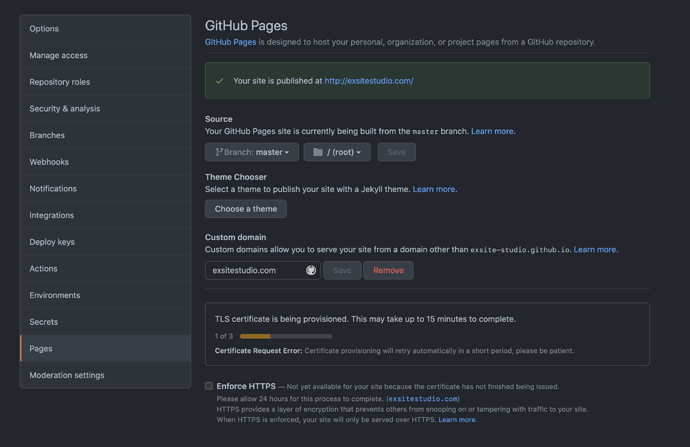Enable the Enforce HTTPS checkbox
690x447 pixels.
[209, 386]
